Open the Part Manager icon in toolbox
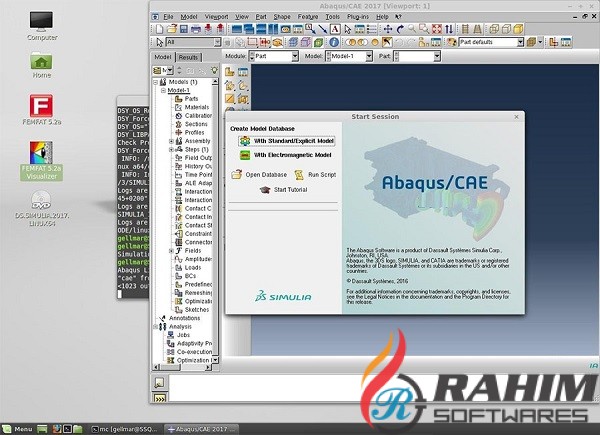Screen dimensions: 600x435 coord(243,72)
